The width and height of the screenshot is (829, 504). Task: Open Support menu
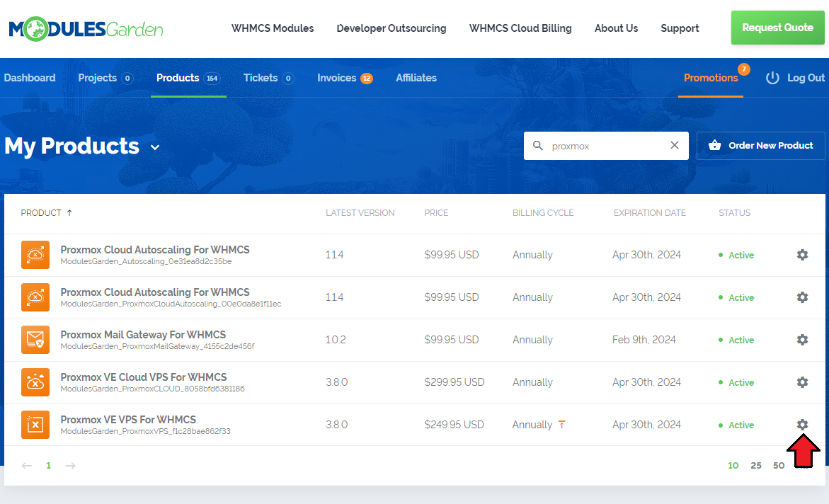(680, 28)
